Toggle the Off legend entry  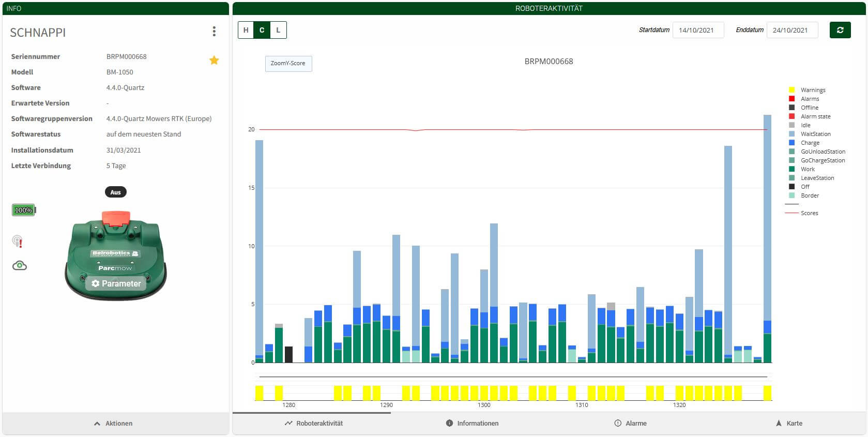pos(799,187)
